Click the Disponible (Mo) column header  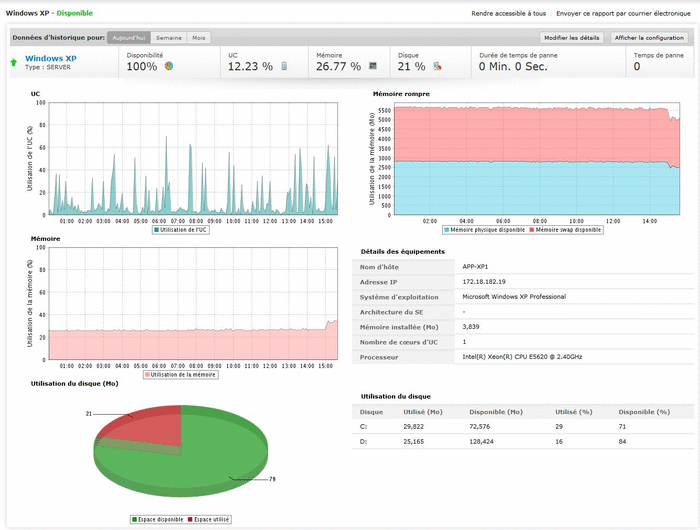pyautogui.click(x=496, y=412)
